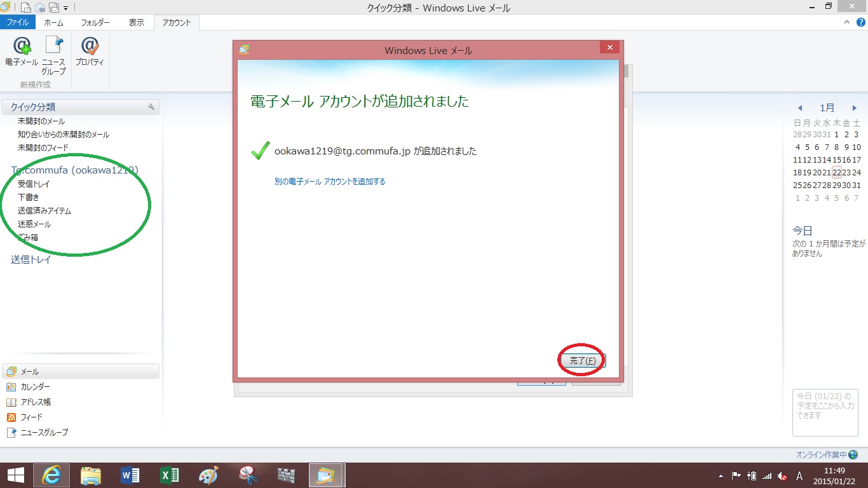Switch to メール in the navigation pane
868x488 pixels.
tap(81, 372)
